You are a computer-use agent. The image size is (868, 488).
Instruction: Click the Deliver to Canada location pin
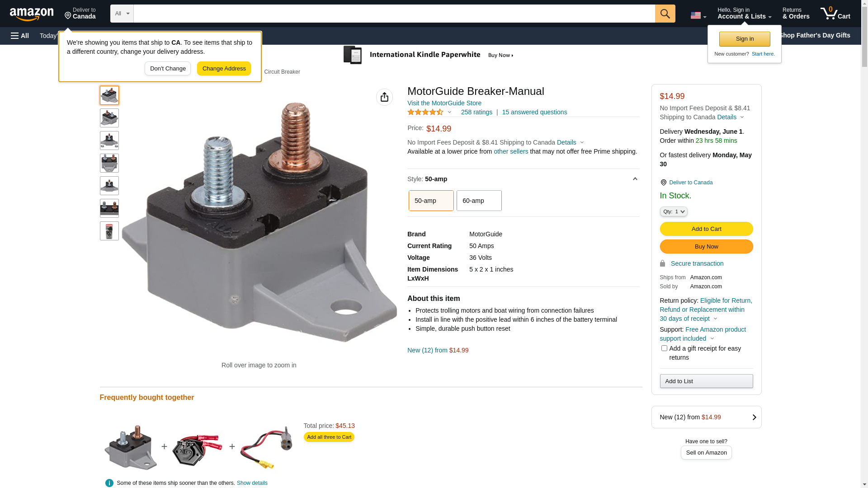(x=663, y=183)
